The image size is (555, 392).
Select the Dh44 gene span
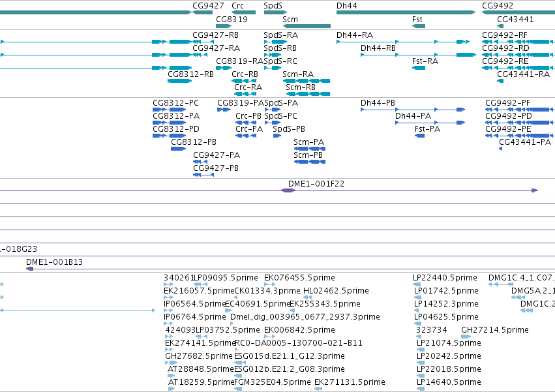406,12
